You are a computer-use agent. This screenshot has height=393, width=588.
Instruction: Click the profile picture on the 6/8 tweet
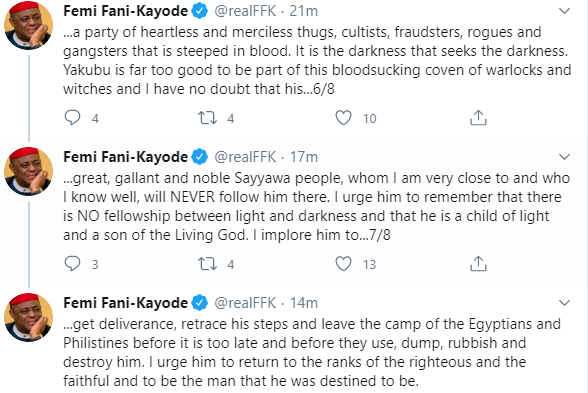tap(28, 26)
